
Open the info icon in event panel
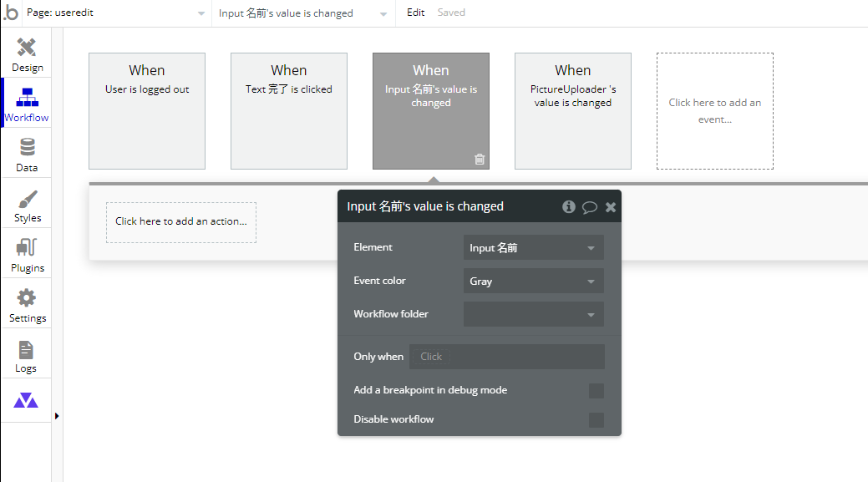click(x=569, y=207)
